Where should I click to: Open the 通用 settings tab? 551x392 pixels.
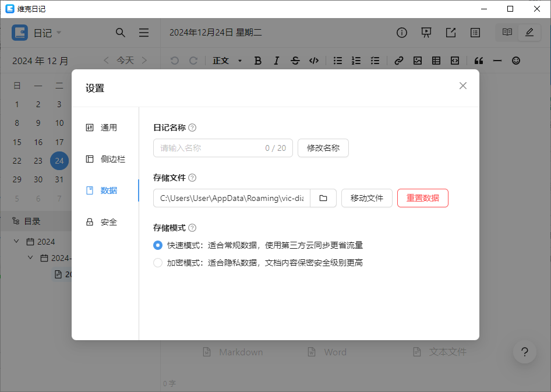pos(101,128)
